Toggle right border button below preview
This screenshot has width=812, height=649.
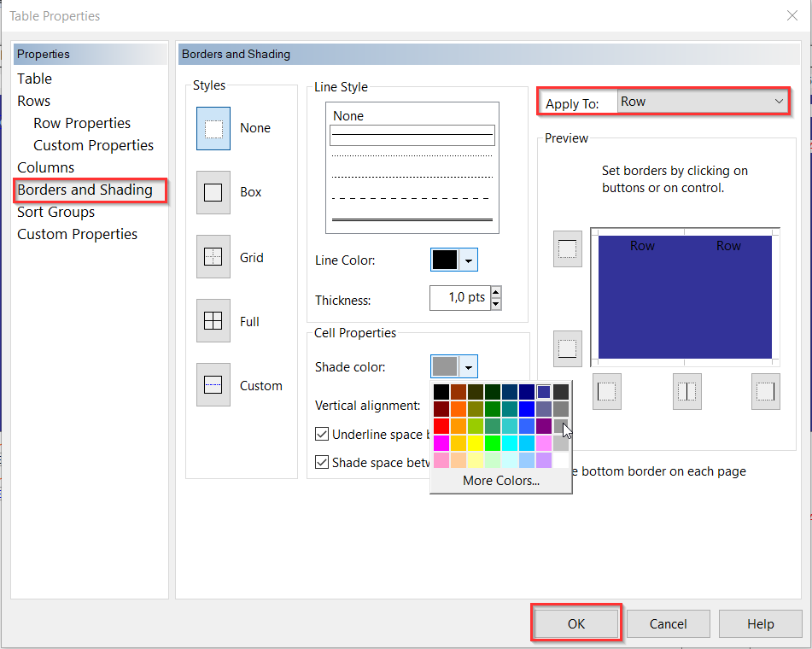click(766, 391)
